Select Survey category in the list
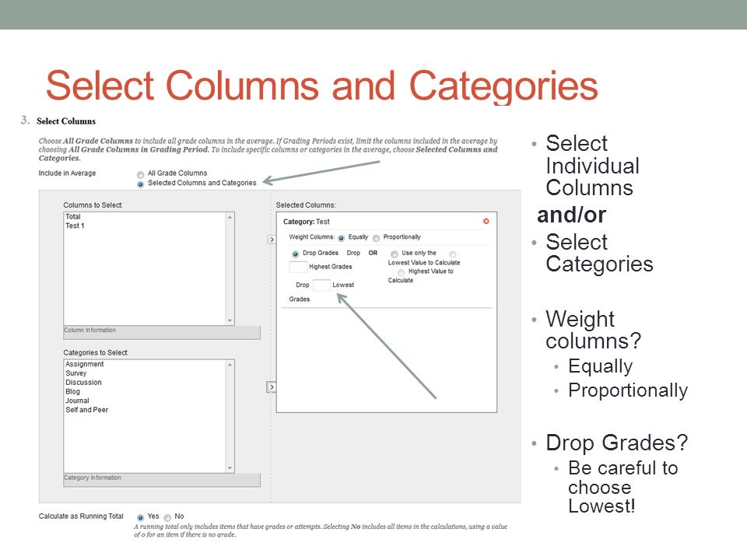The image size is (747, 560). 75,373
